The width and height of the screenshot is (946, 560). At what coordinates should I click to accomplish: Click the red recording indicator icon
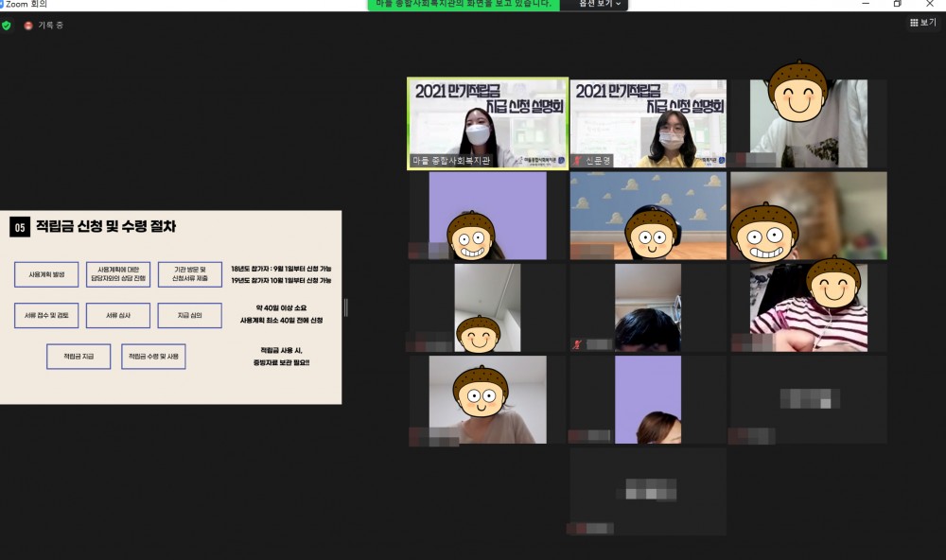(28, 26)
